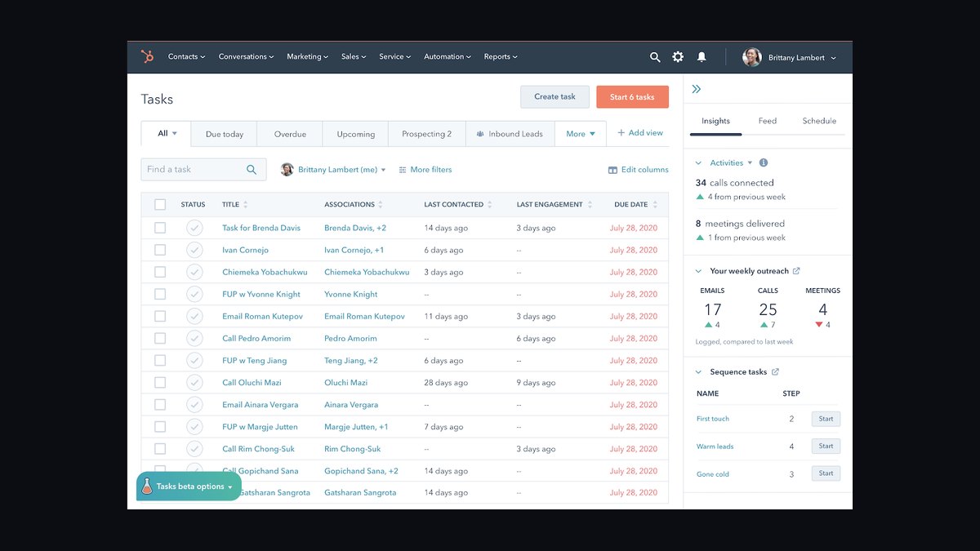Toggle the select-all checkbox in table header
Viewport: 980px width, 551px height.
coord(160,205)
